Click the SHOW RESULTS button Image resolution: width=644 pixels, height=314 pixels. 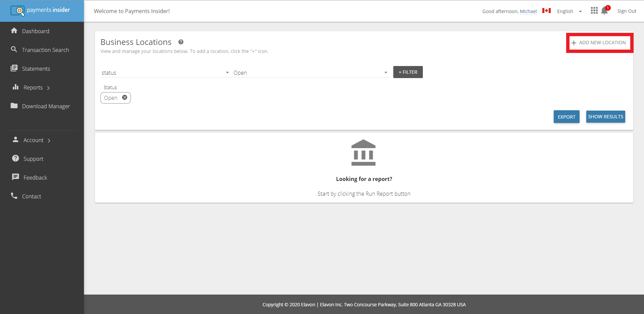click(x=605, y=117)
